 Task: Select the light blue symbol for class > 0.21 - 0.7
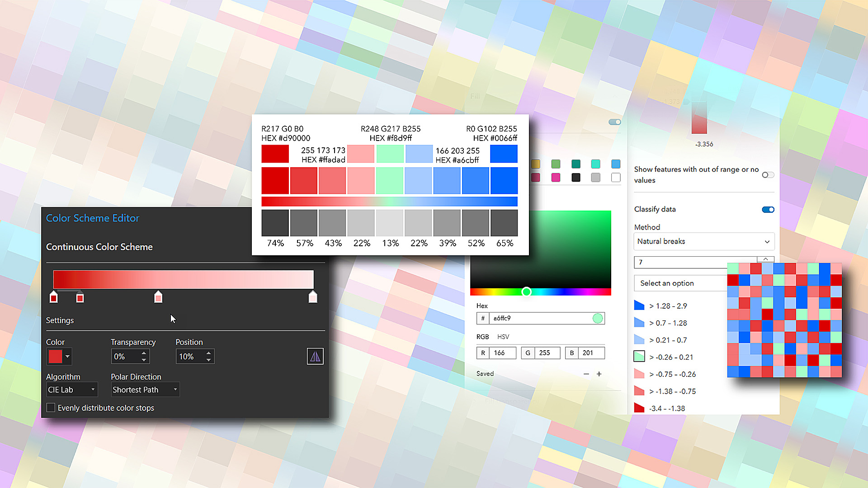(639, 339)
